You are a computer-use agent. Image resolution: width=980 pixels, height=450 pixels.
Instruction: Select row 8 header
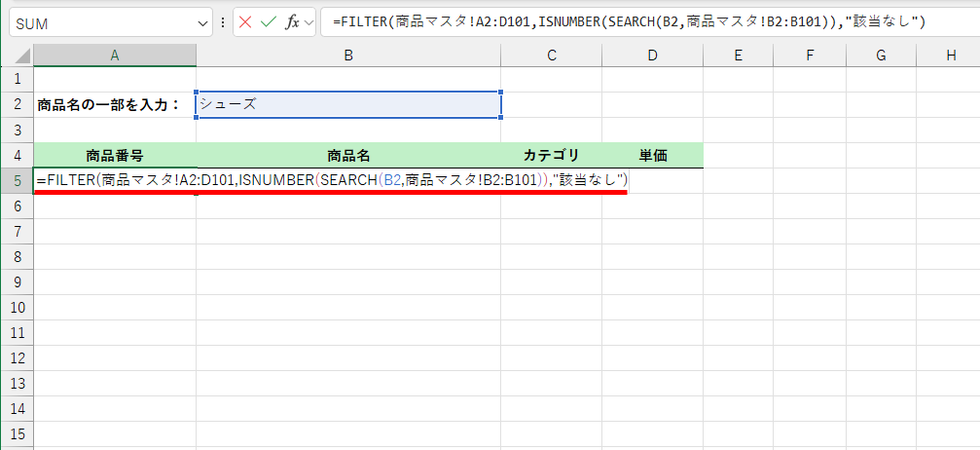17,256
